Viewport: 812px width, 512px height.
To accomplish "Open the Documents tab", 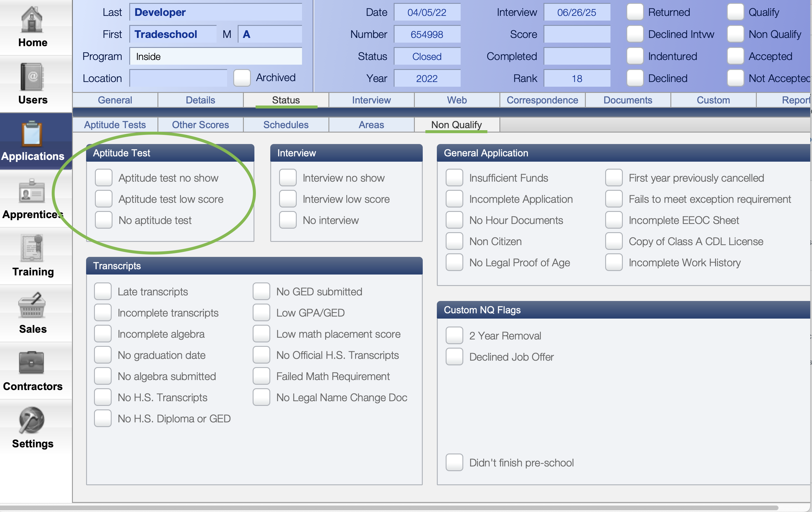I will (x=628, y=100).
